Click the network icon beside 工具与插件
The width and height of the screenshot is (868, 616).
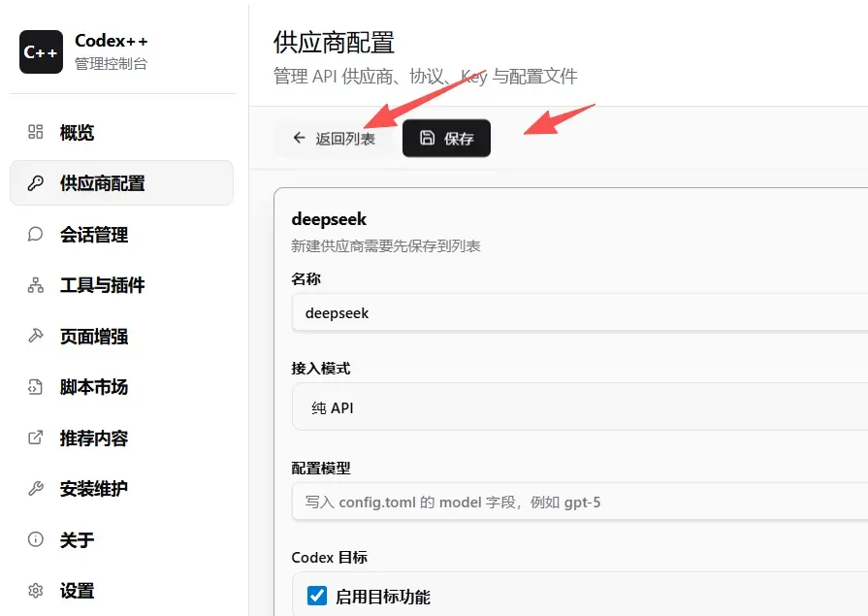pyautogui.click(x=36, y=285)
